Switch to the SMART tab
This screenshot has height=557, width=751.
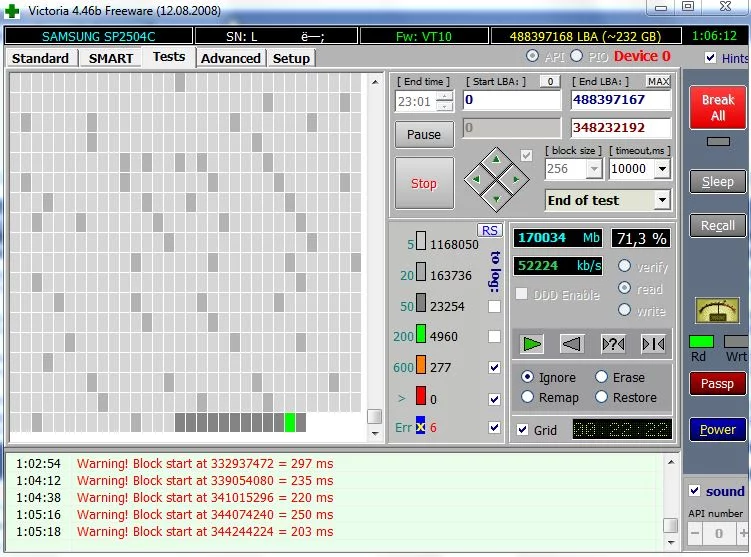[111, 58]
